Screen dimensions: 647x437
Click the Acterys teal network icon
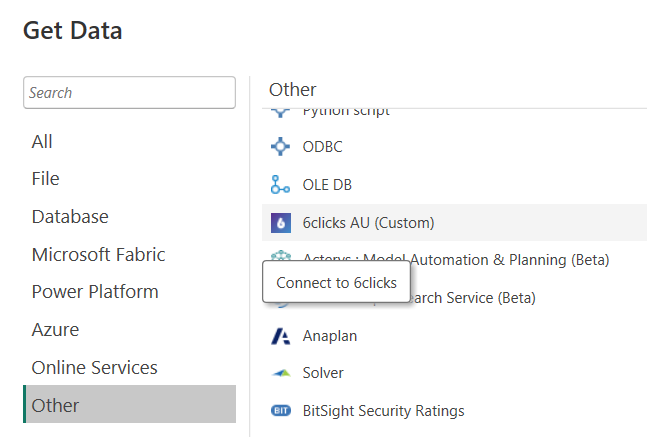281,255
